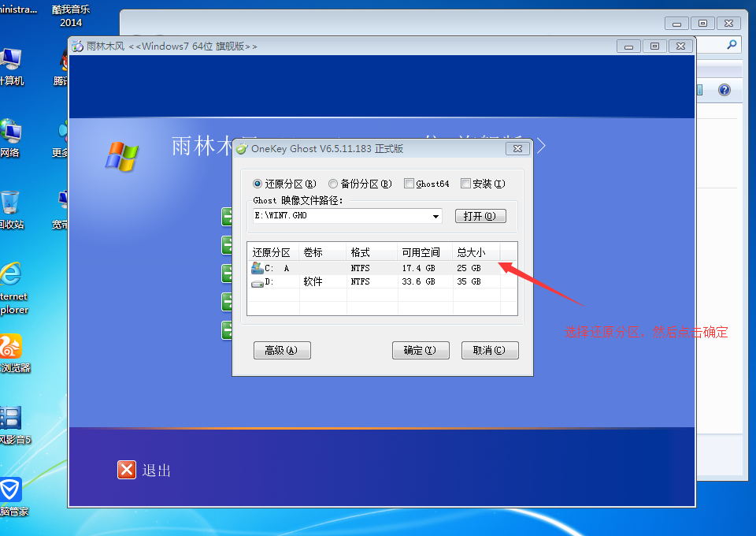Viewport: 756px width, 536px height.
Task: Click the 取消(C) cancel button
Action: 490,350
